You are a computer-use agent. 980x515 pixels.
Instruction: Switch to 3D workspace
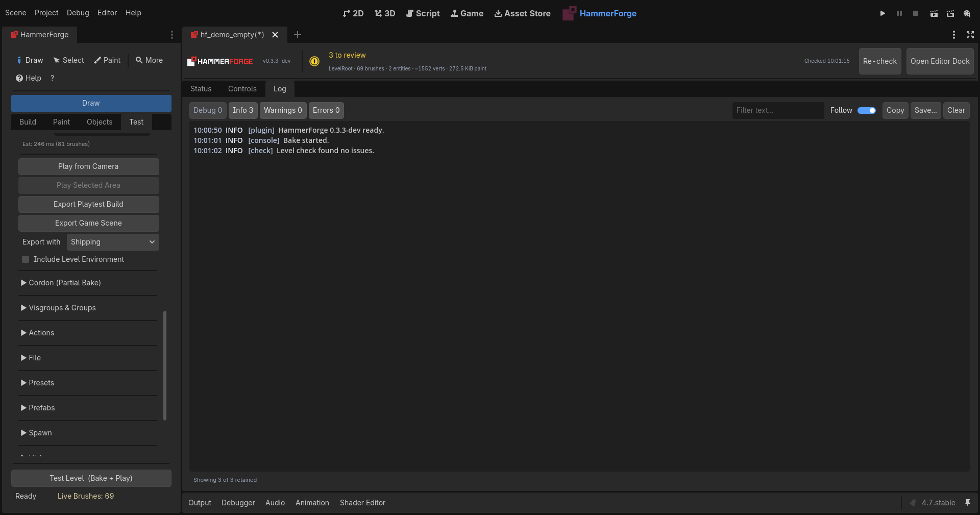click(385, 13)
